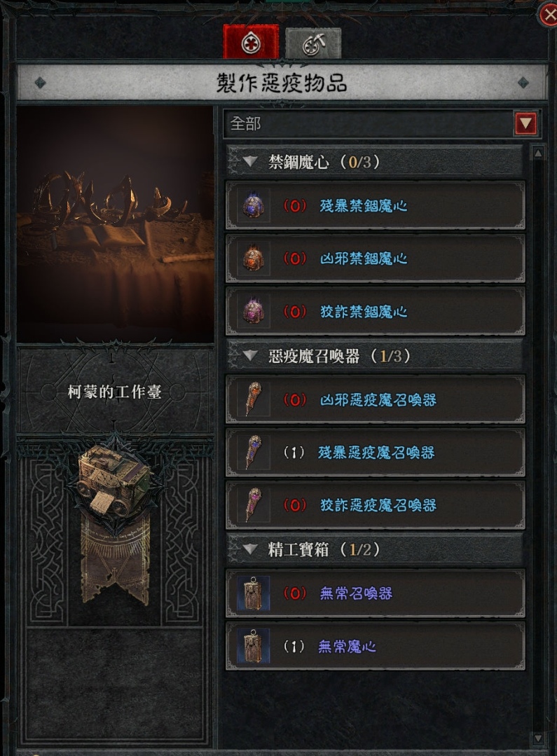
Task: Click the 殘暴禁錮魔心 blue heart icon
Action: (x=254, y=206)
